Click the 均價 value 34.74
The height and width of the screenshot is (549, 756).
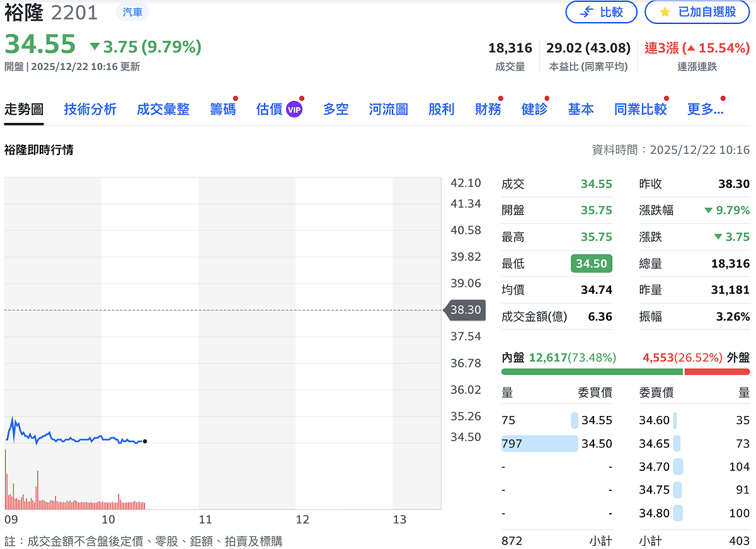(x=597, y=290)
